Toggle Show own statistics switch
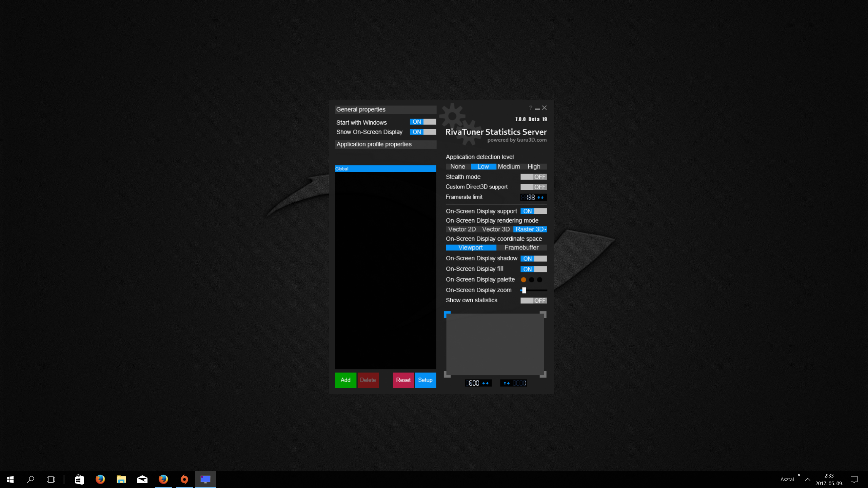 [x=533, y=301]
